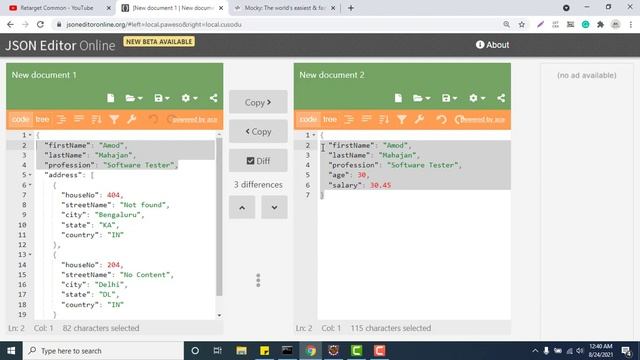The width and height of the screenshot is (640, 360).
Task: Compact JSON in the left panel
Action: [x=79, y=119]
